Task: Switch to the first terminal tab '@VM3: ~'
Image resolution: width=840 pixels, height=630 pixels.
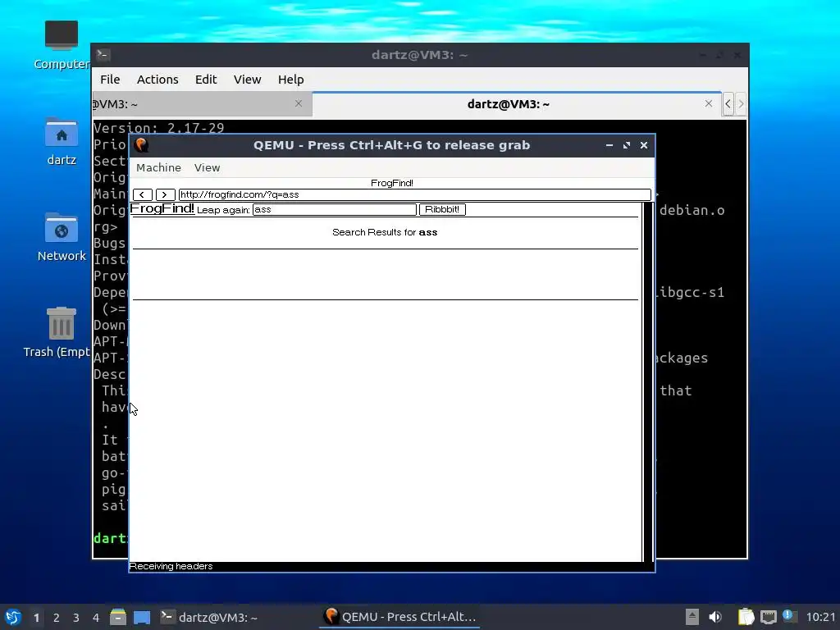Action: pyautogui.click(x=202, y=104)
